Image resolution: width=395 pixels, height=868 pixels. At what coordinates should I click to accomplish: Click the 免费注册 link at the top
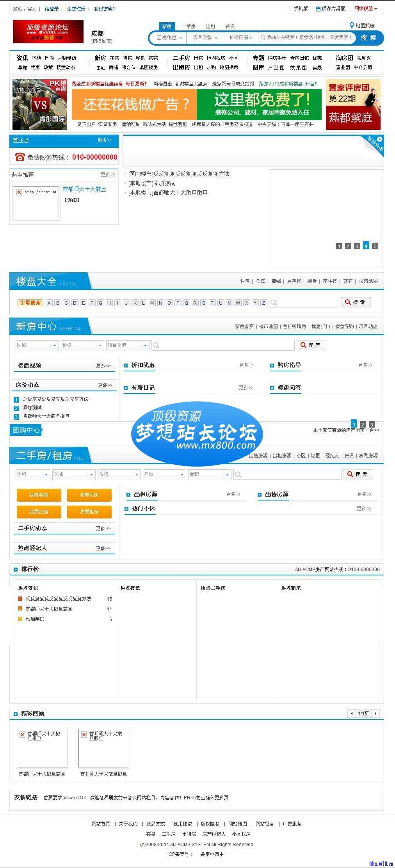76,9
